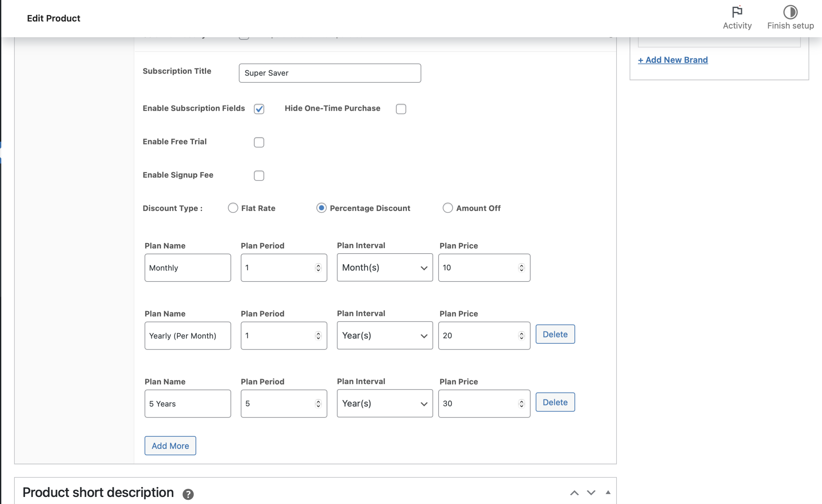Screen dimensions: 822x504
Task: Click the Add New Brand link
Action: (x=673, y=60)
